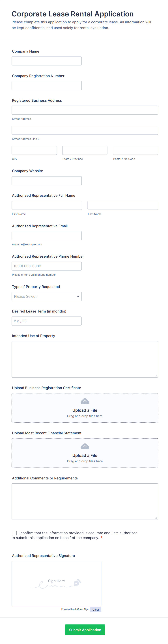The image size is (168, 644).
Task: Click into the Company Name field
Action: pyautogui.click(x=46, y=61)
